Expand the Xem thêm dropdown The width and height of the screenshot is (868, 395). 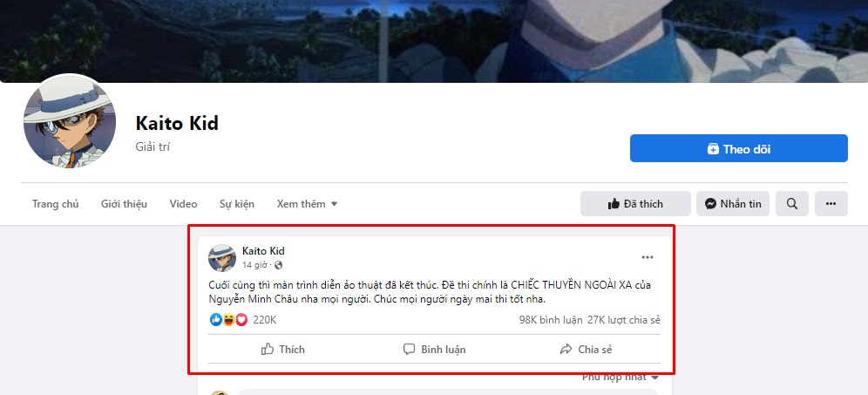click(x=307, y=204)
